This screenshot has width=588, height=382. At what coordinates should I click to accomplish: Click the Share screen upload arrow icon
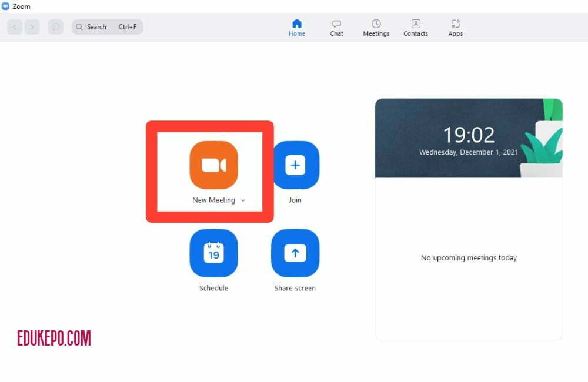coord(295,253)
